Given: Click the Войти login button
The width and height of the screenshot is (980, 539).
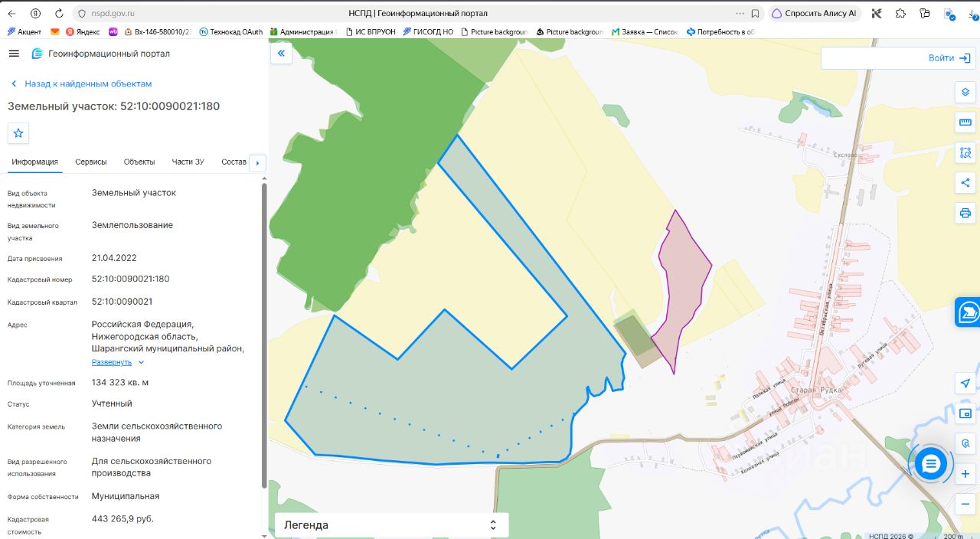Looking at the screenshot, I should (898, 58).
